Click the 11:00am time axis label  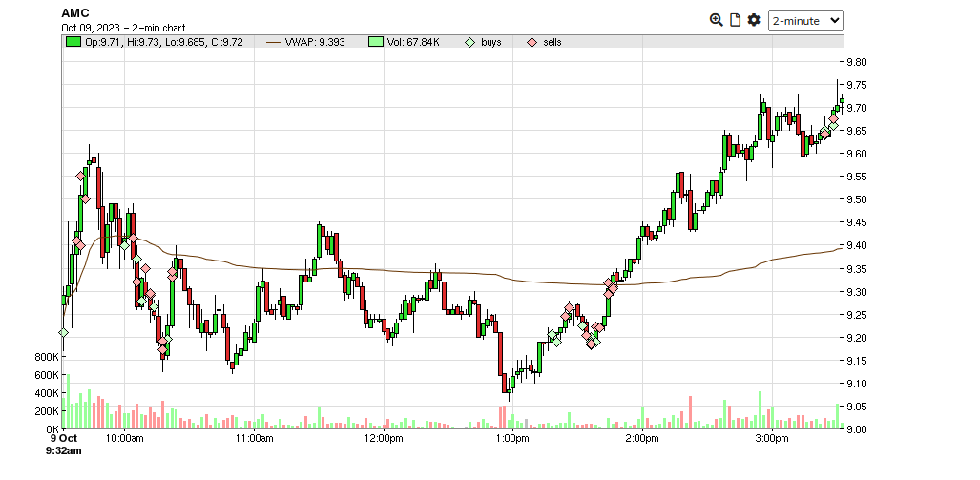pos(255,438)
